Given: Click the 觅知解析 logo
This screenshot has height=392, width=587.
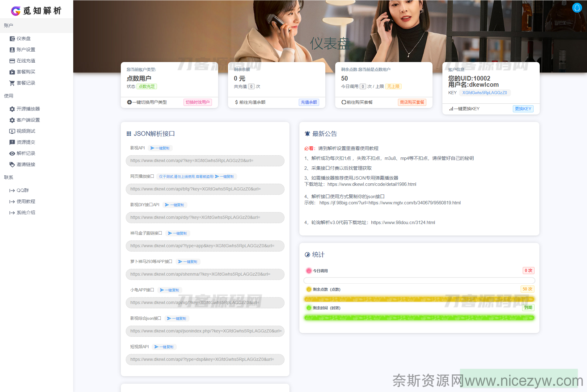Looking at the screenshot, I should (x=36, y=11).
